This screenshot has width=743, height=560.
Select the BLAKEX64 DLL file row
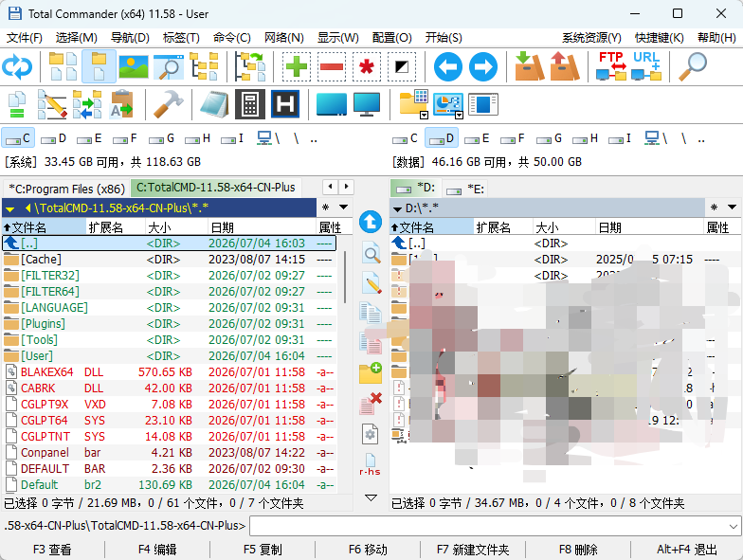point(169,372)
